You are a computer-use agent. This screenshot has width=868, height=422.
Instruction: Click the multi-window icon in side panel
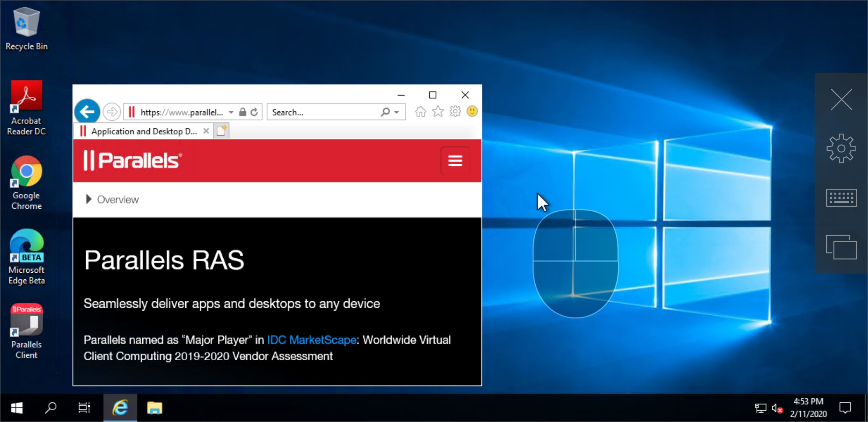click(x=841, y=247)
